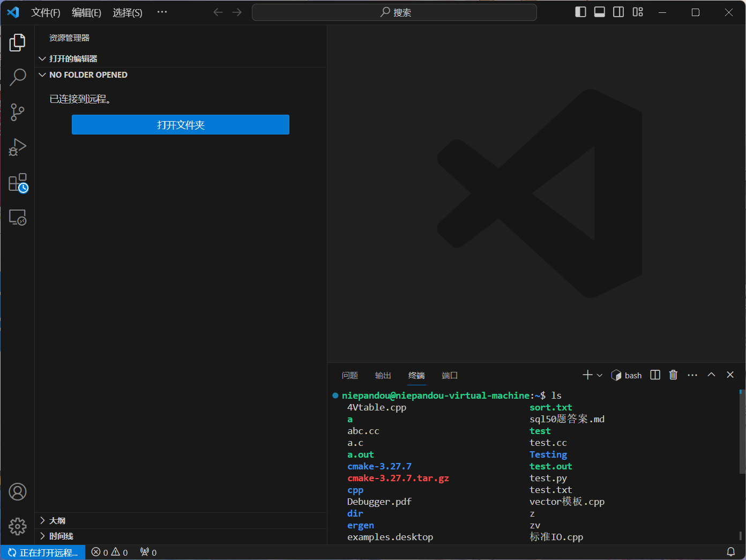
Task: Open the Extensions view
Action: click(x=18, y=183)
